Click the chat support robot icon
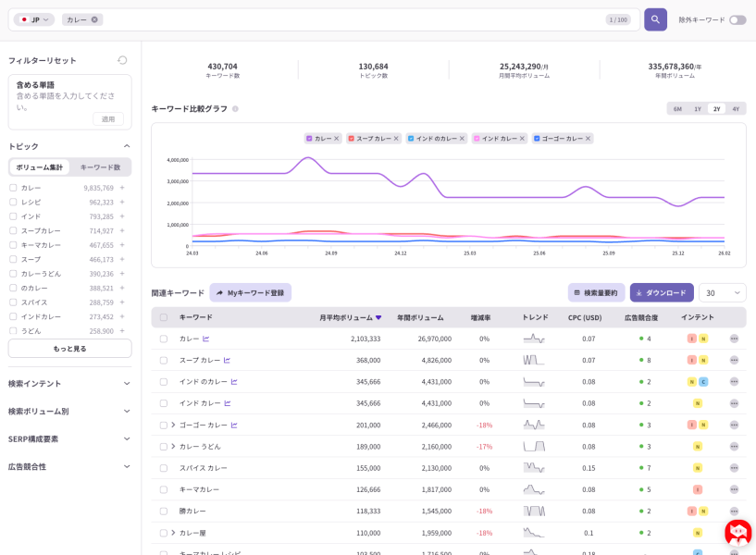The width and height of the screenshot is (756, 555). tap(737, 533)
